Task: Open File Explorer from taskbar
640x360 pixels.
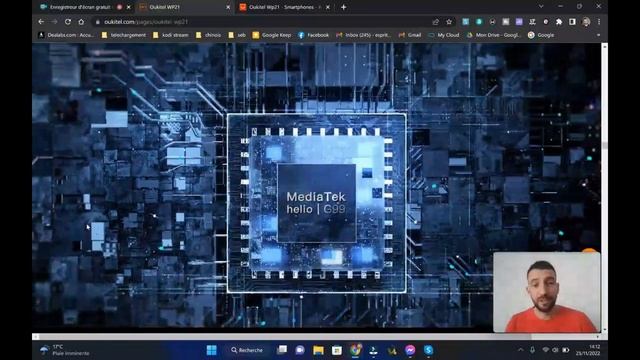Action: pos(318,350)
